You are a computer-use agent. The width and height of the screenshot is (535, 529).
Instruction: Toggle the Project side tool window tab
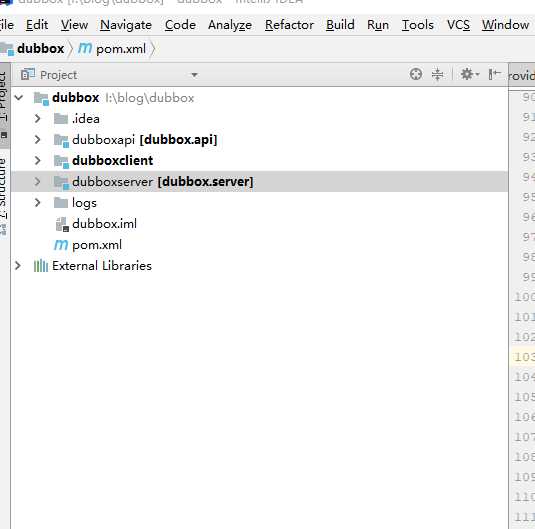4,105
